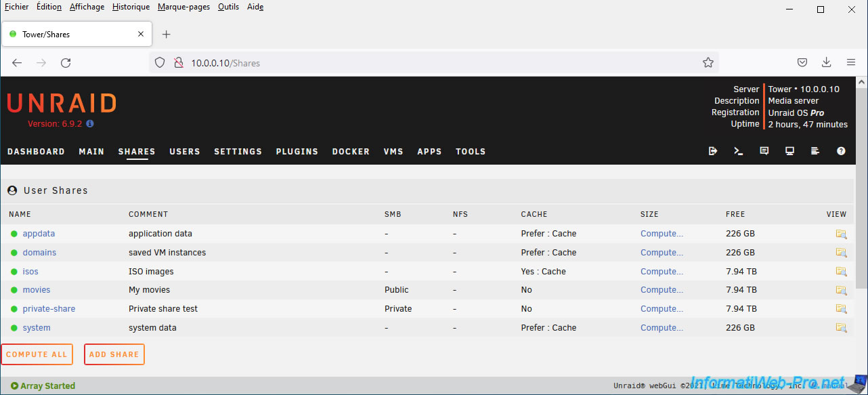Viewport: 868px width, 395px height.
Task: Browse the appdata share folder icon
Action: coord(841,234)
